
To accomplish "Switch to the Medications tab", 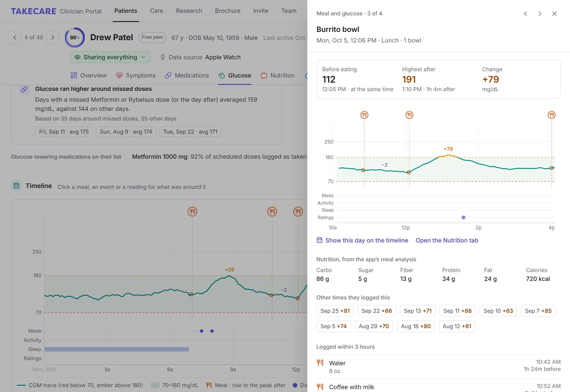I will click(x=187, y=75).
